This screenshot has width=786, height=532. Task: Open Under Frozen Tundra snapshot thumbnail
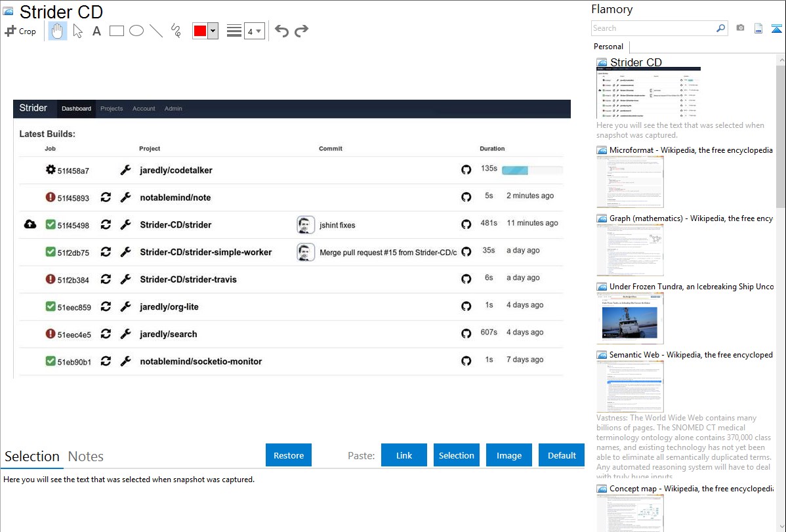point(630,318)
